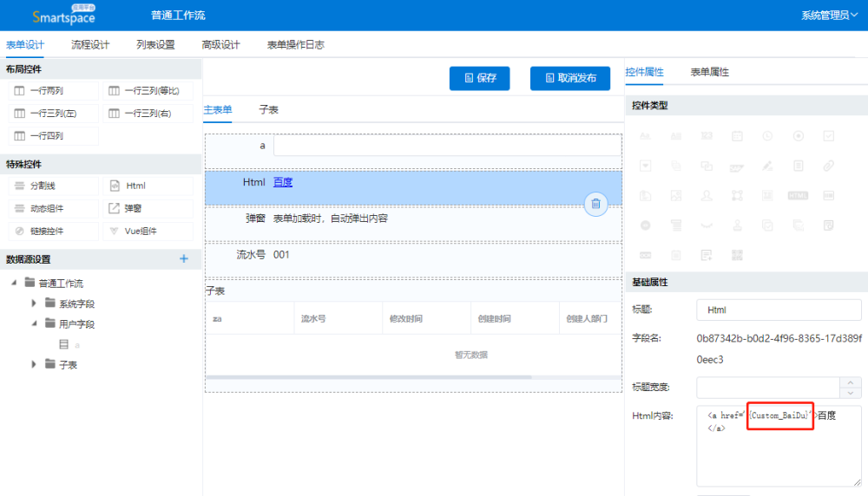Expand the 子表 tree folder
This screenshot has width=868, height=496.
tap(34, 365)
